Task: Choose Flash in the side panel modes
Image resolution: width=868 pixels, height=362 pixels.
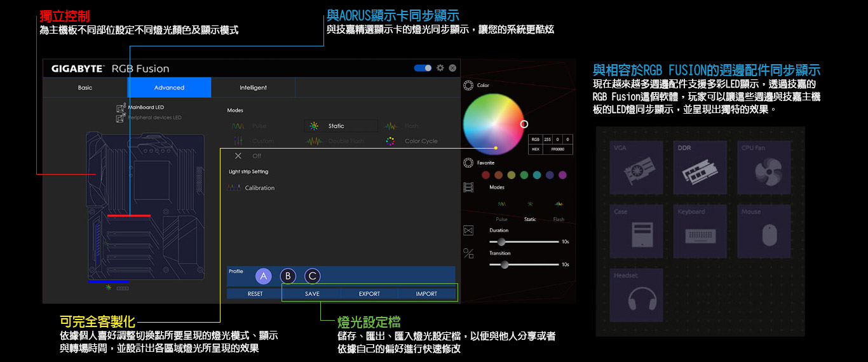Action: (x=559, y=211)
